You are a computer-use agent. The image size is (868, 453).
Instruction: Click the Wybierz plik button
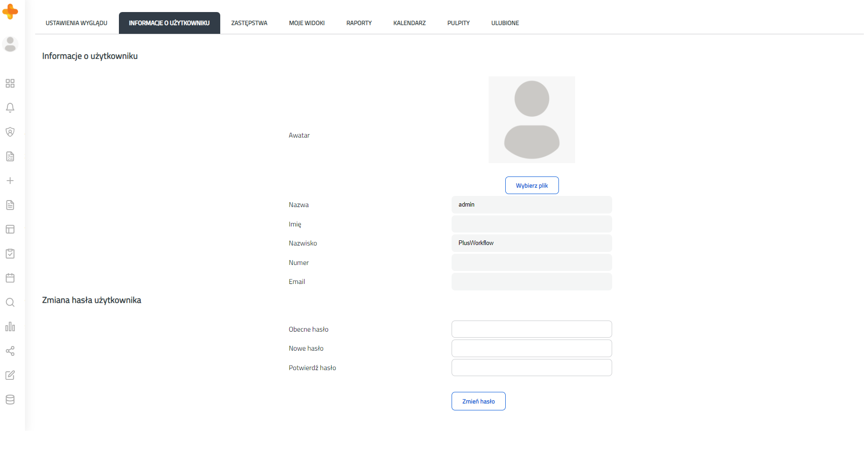coord(532,185)
